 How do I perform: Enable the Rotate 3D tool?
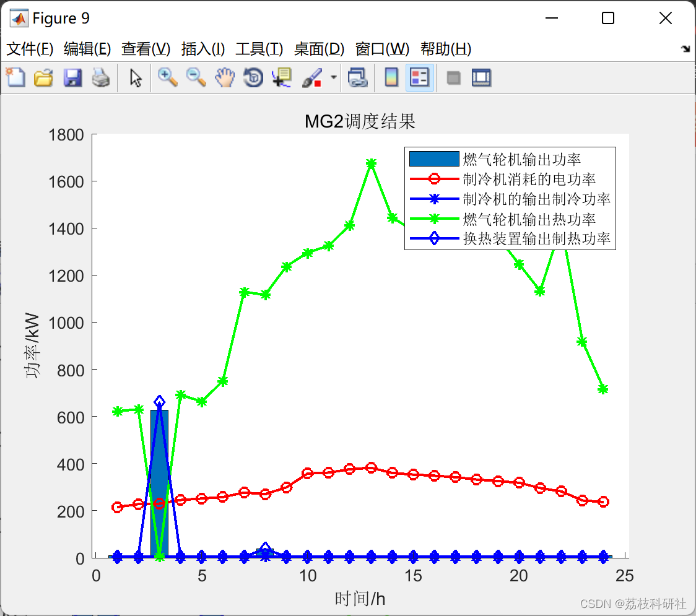tap(253, 77)
